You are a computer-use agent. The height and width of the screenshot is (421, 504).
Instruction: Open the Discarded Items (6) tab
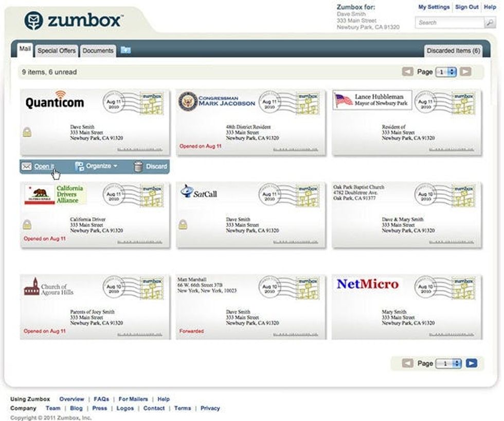[x=453, y=51]
